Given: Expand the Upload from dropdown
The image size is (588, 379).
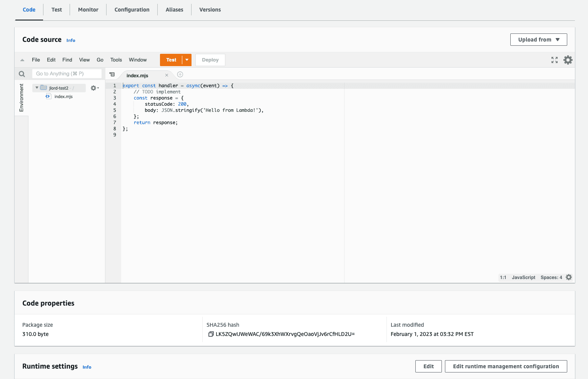Looking at the screenshot, I should 538,40.
